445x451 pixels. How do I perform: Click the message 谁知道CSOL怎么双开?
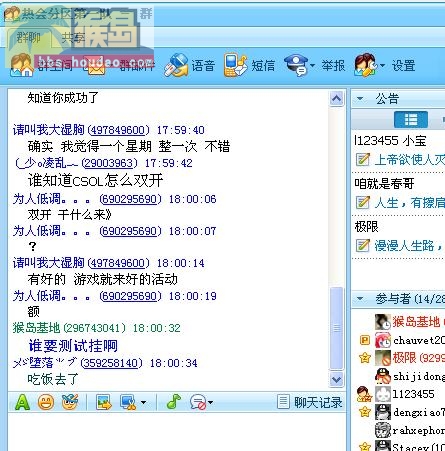pyautogui.click(x=95, y=181)
